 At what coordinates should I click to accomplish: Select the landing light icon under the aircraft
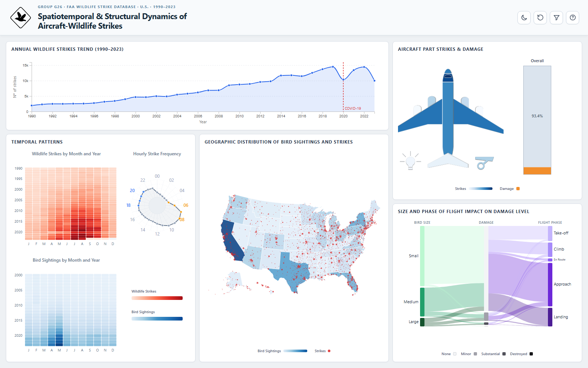(410, 160)
